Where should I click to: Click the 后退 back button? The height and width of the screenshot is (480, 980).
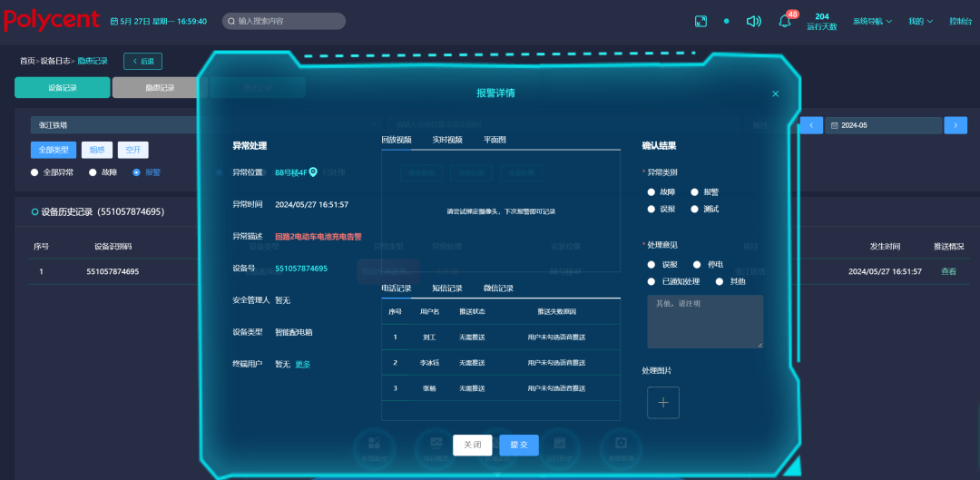[x=143, y=62]
